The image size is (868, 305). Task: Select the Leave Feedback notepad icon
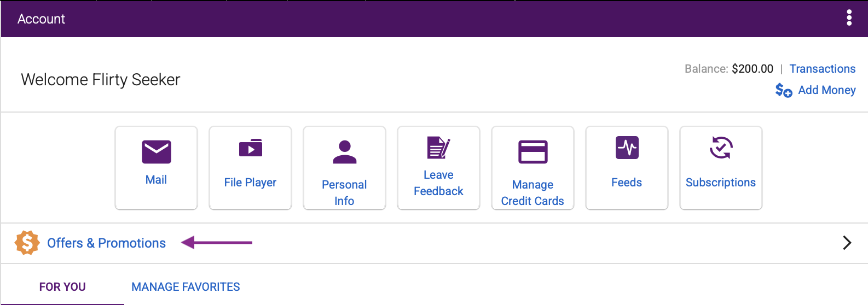(x=438, y=148)
